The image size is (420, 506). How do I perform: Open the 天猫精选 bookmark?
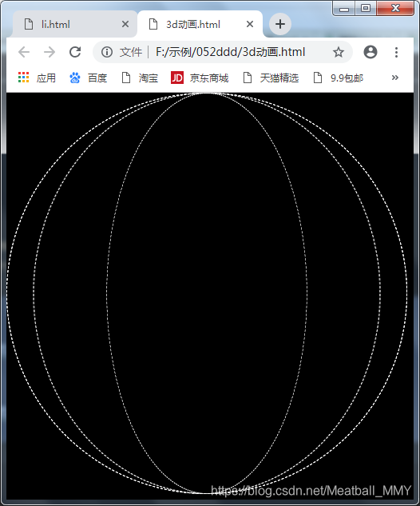[x=271, y=78]
